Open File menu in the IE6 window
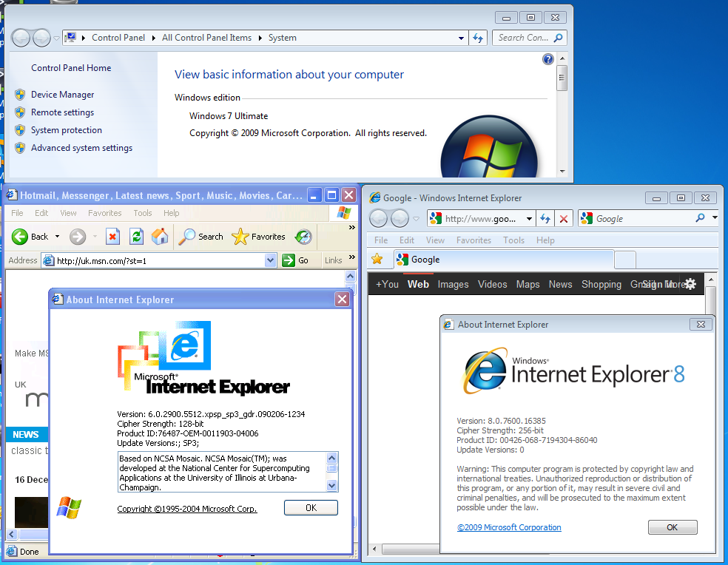The image size is (728, 565). [x=17, y=213]
